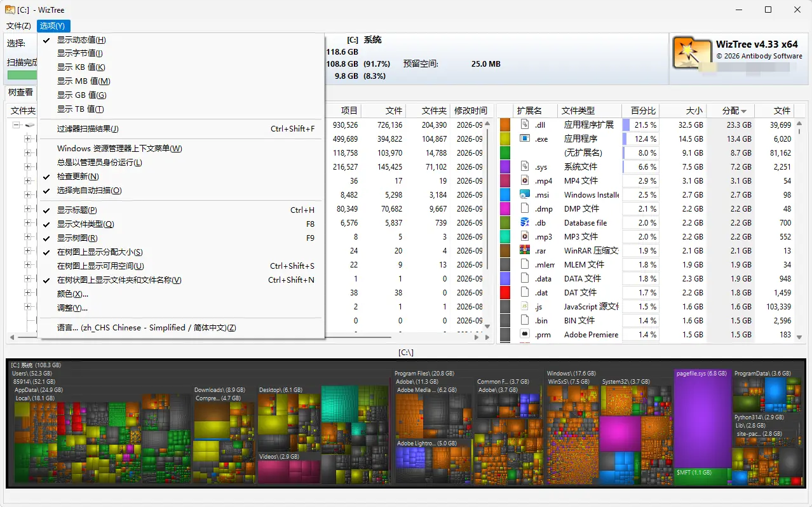Click the .mp4 media file icon
Viewport: 812px width, 507px height.
[525, 180]
